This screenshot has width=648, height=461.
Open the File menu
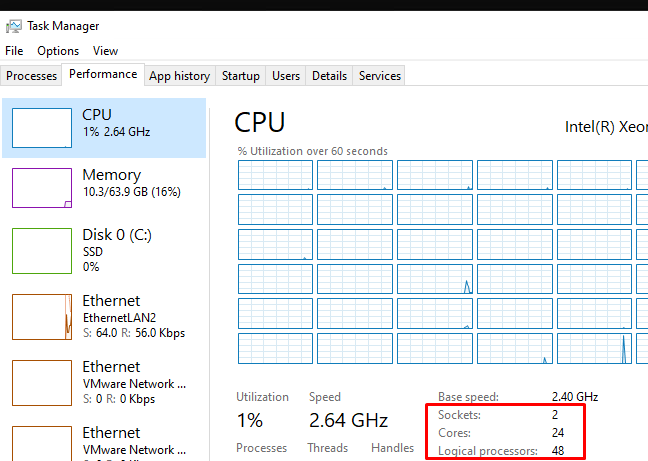(x=14, y=51)
